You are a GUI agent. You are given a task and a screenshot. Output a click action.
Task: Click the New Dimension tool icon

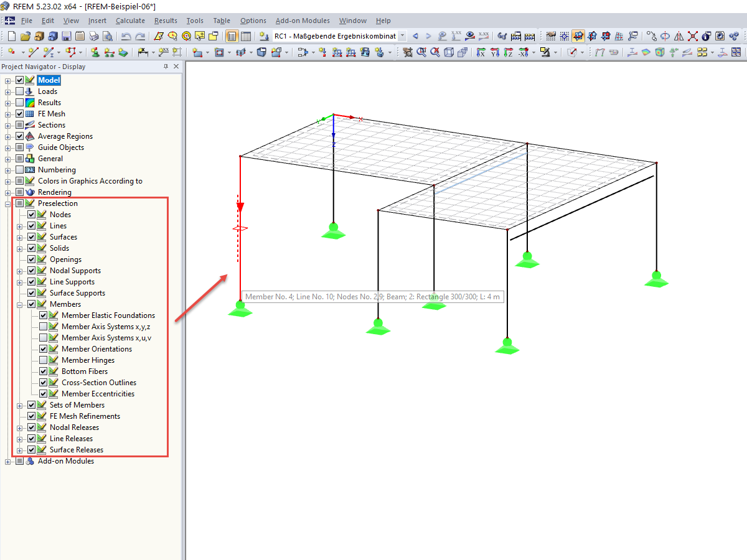[x=144, y=52]
